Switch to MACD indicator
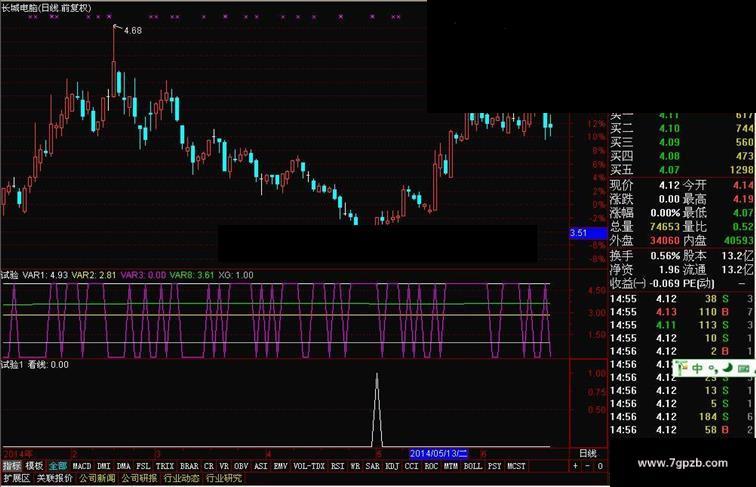The width and height of the screenshot is (756, 487). click(82, 466)
